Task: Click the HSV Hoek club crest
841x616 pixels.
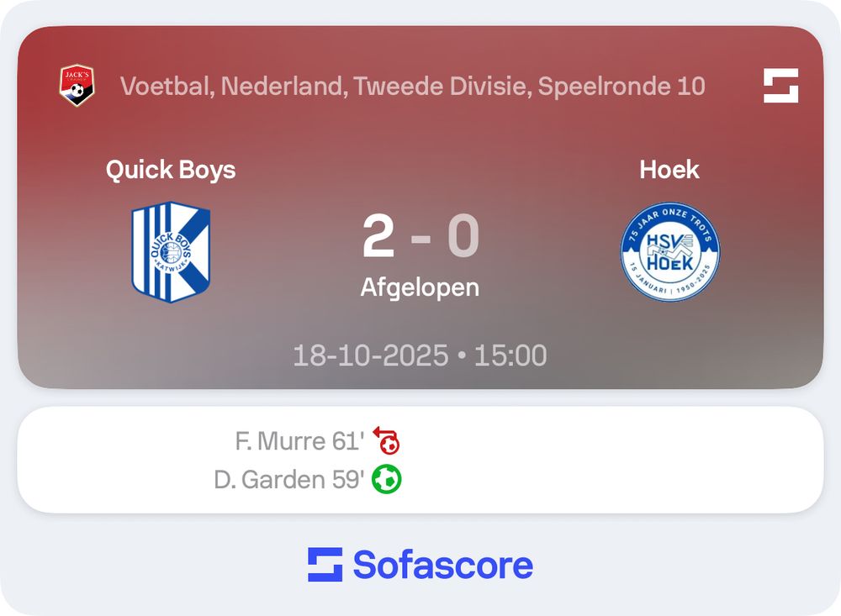Action: [x=670, y=252]
